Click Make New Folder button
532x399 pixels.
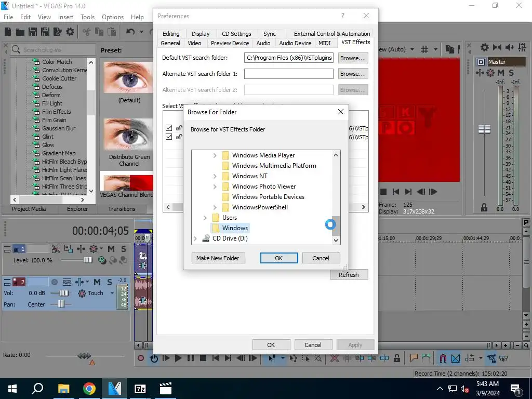tap(218, 258)
